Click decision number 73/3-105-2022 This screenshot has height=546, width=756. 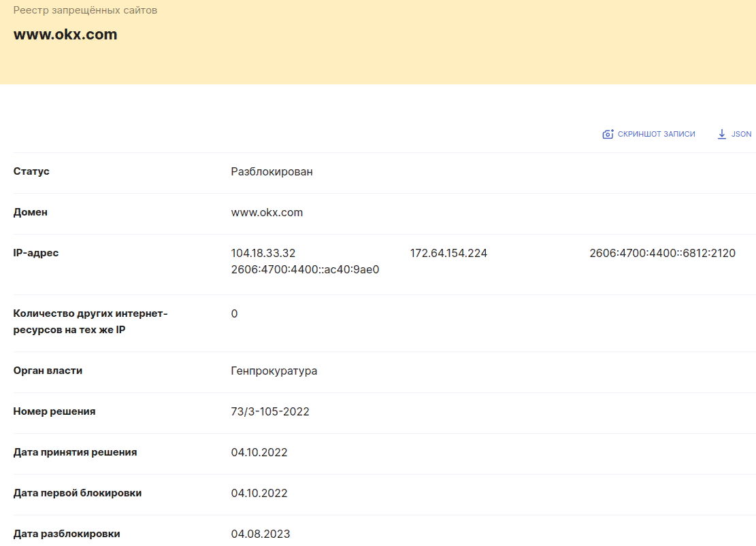(x=270, y=411)
